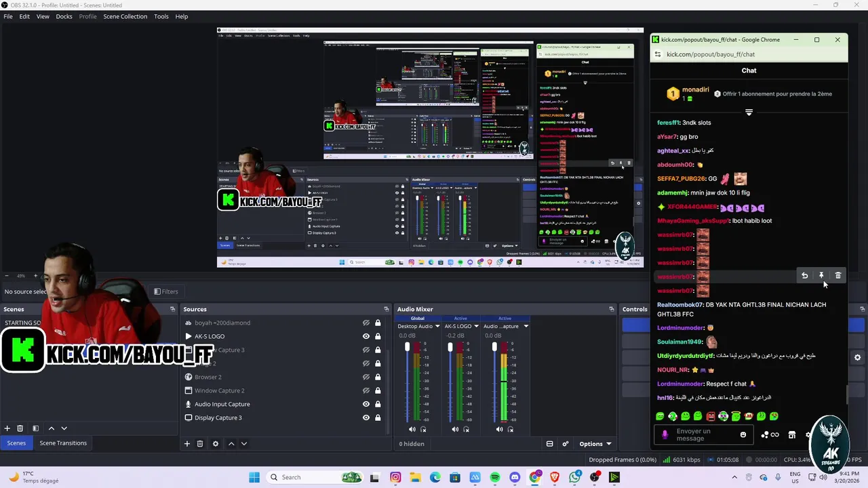Hide the Display Capture 3 source
This screenshot has width=868, height=488.
click(366, 418)
